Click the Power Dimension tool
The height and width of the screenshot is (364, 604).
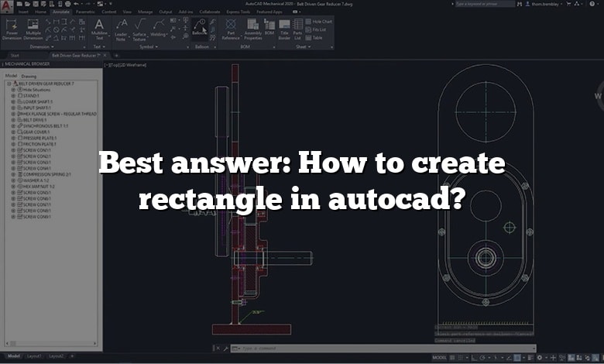[13, 28]
